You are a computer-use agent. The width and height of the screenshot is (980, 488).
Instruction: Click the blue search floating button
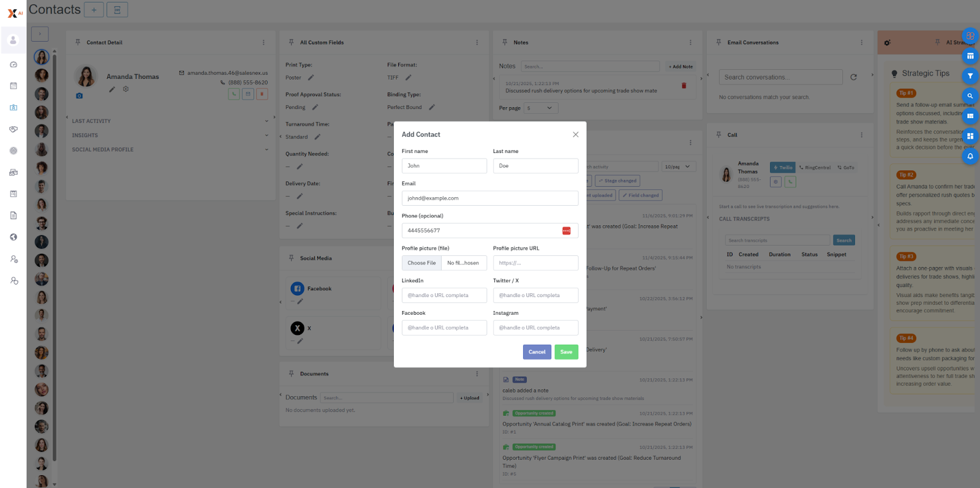pyautogui.click(x=970, y=96)
